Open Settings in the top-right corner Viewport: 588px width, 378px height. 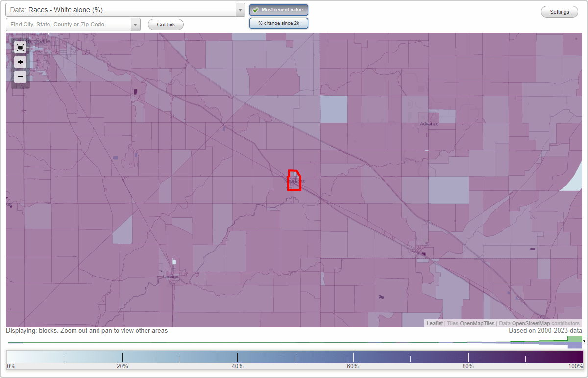coord(559,11)
